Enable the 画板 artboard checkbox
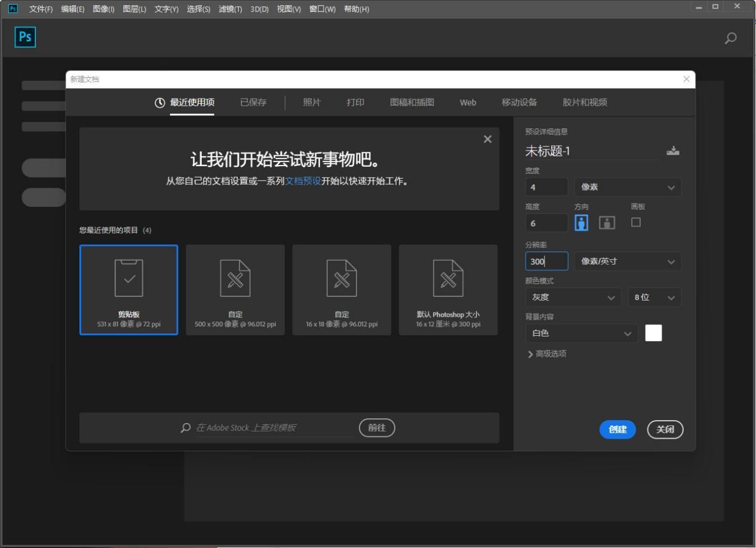756x548 pixels. pyautogui.click(x=636, y=222)
